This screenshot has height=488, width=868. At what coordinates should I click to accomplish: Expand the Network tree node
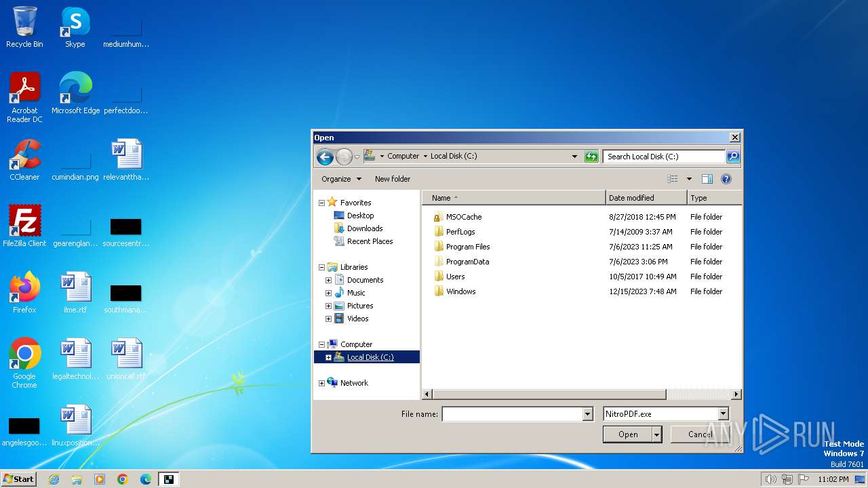pos(321,383)
